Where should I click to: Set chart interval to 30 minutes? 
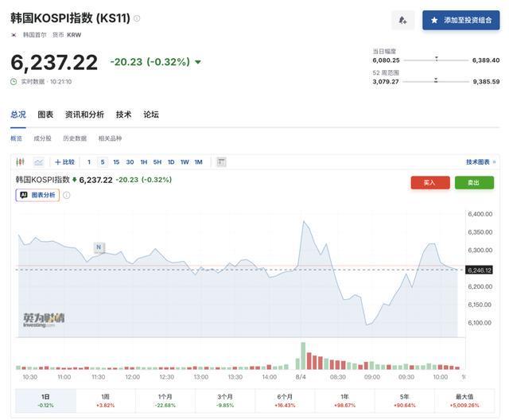coord(130,162)
